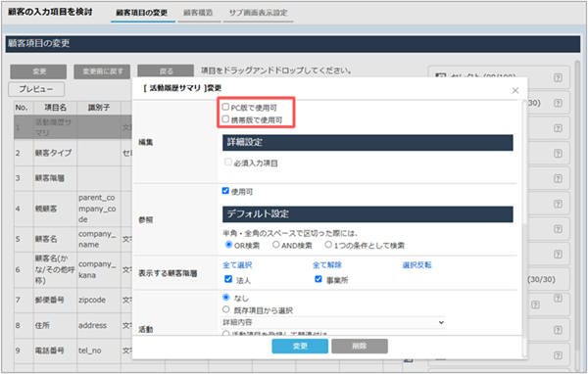Click the 全て選択 link

pos(237,265)
